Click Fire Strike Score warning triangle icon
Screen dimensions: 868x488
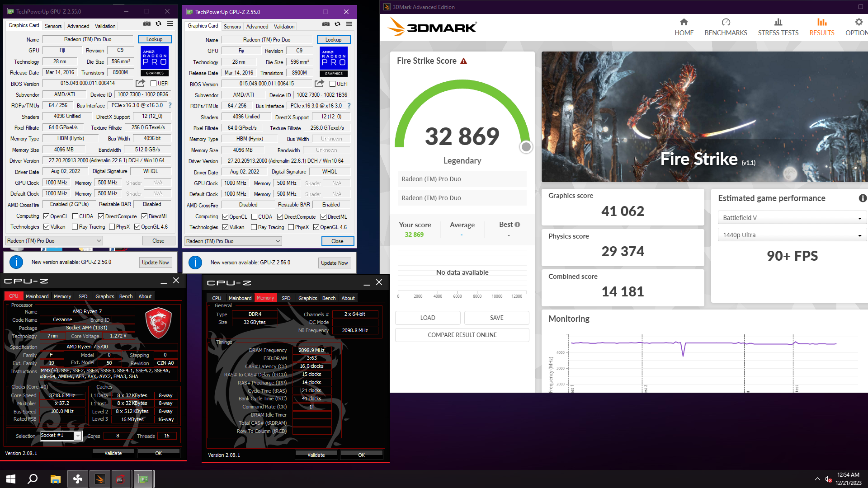[463, 61]
